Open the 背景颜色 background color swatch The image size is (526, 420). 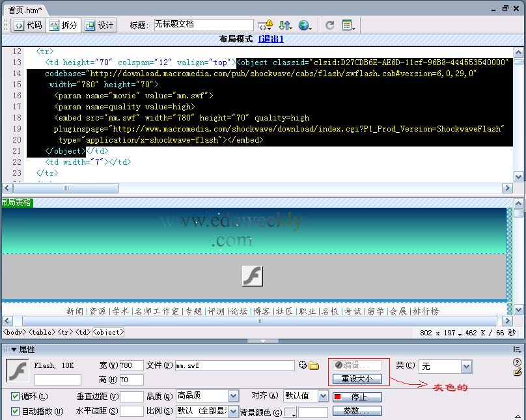point(290,412)
